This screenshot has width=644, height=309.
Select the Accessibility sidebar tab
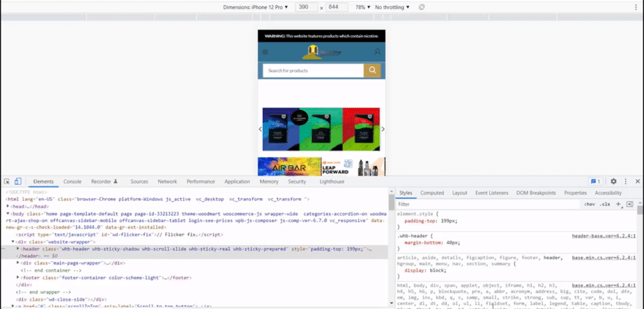(x=609, y=193)
